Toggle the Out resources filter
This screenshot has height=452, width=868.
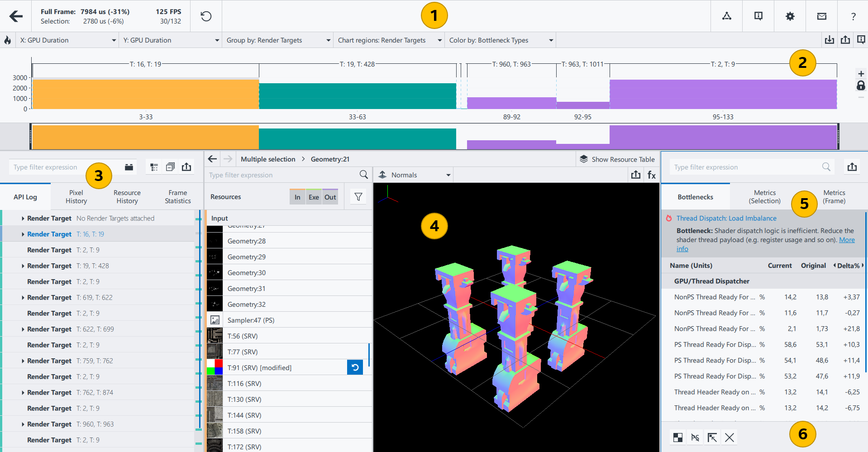coord(330,197)
